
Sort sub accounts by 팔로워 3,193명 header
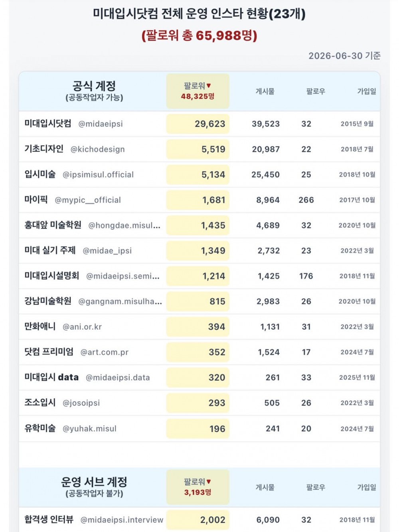[198, 487]
